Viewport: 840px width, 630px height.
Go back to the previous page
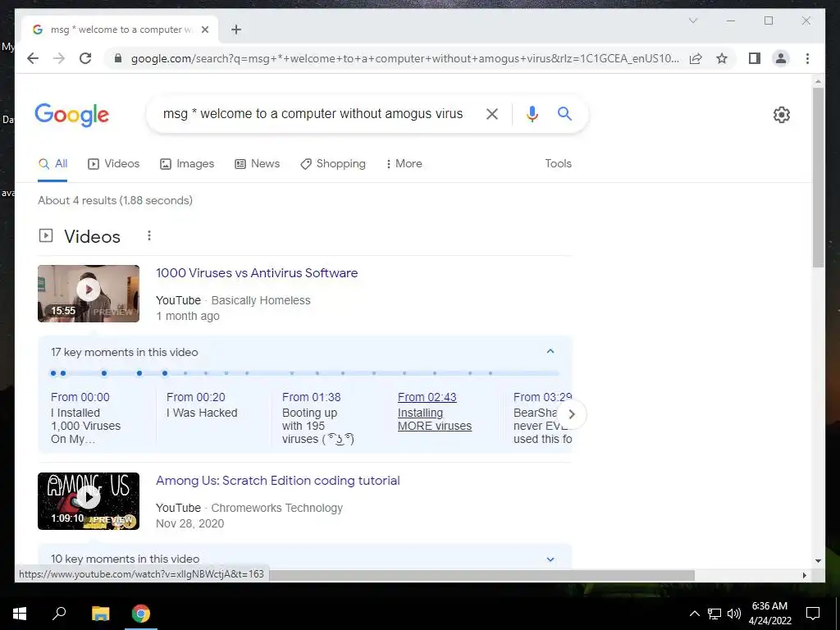point(33,58)
